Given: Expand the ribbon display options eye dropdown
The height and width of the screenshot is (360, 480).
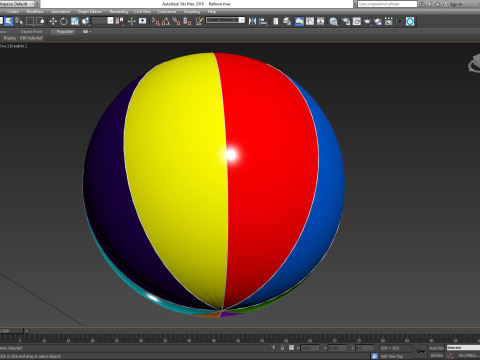Looking at the screenshot, I should click(x=86, y=32).
